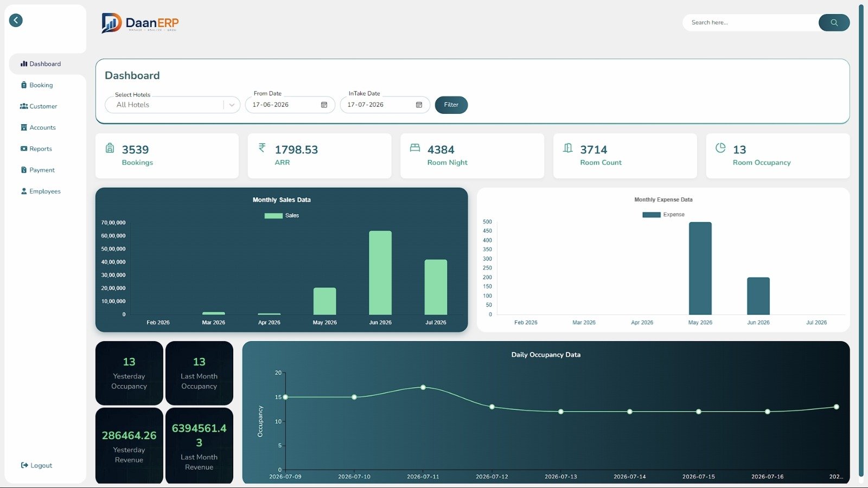
Task: Go to Reports in the sidebar
Action: [x=36, y=149]
